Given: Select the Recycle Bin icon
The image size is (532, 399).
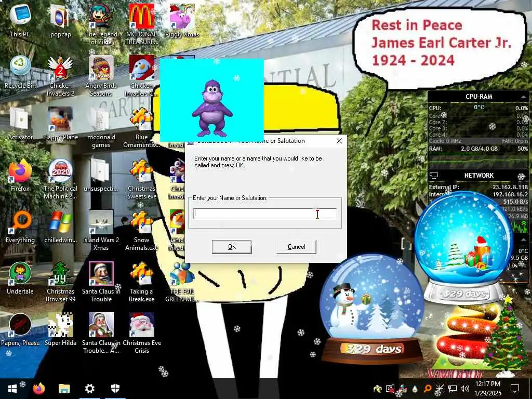Looking at the screenshot, I should click(x=20, y=72).
